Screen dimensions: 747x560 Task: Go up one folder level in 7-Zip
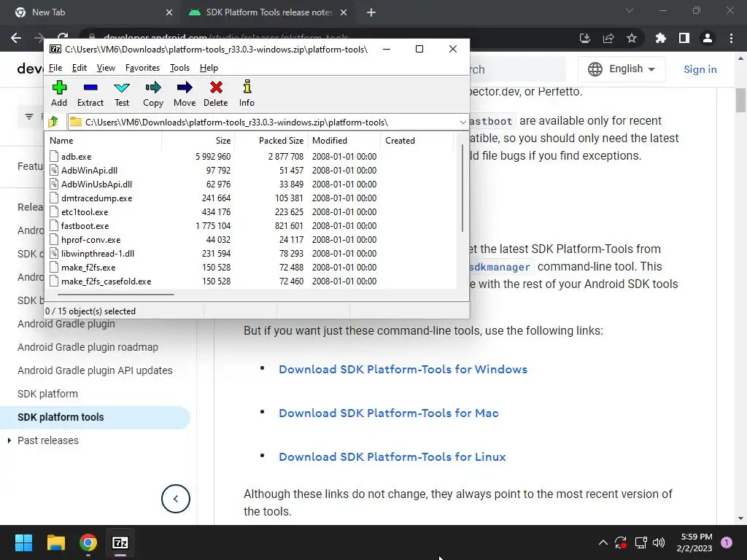(x=53, y=122)
